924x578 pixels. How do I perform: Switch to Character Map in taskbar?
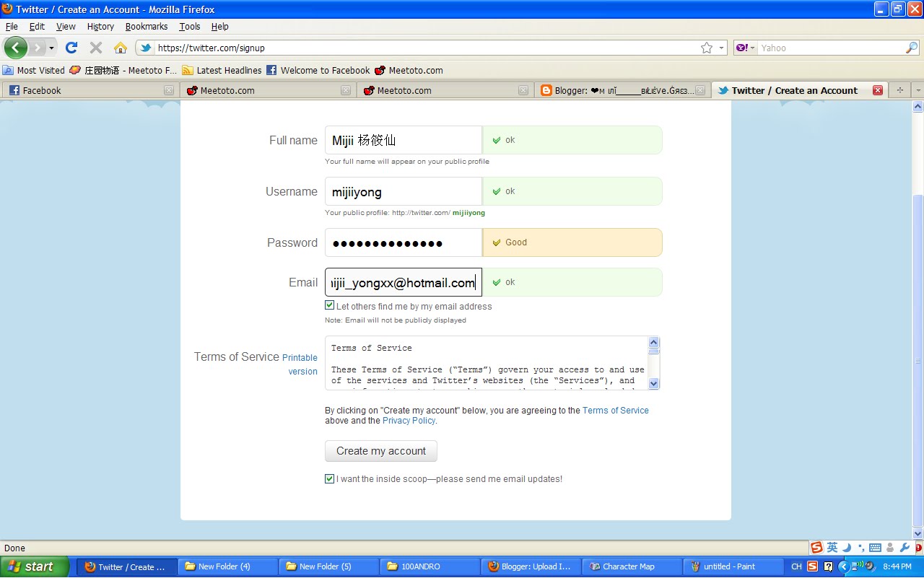point(632,566)
